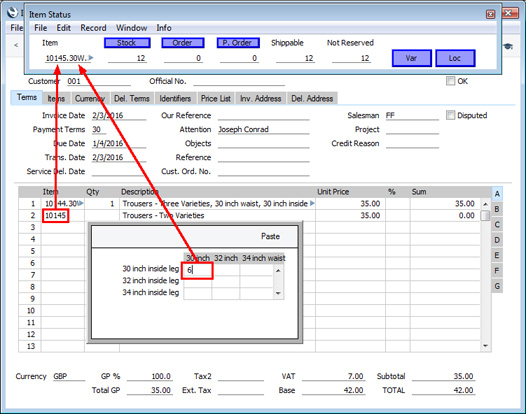
Task: Close the Item Status window
Action: tap(490, 14)
